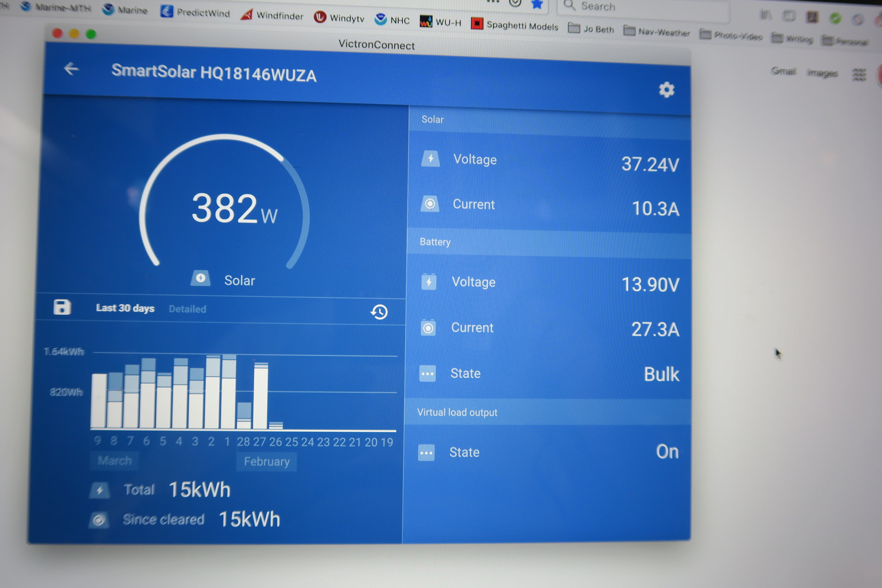Viewport: 882px width, 588px height.
Task: Click the 382W solar power gauge
Action: (x=225, y=202)
